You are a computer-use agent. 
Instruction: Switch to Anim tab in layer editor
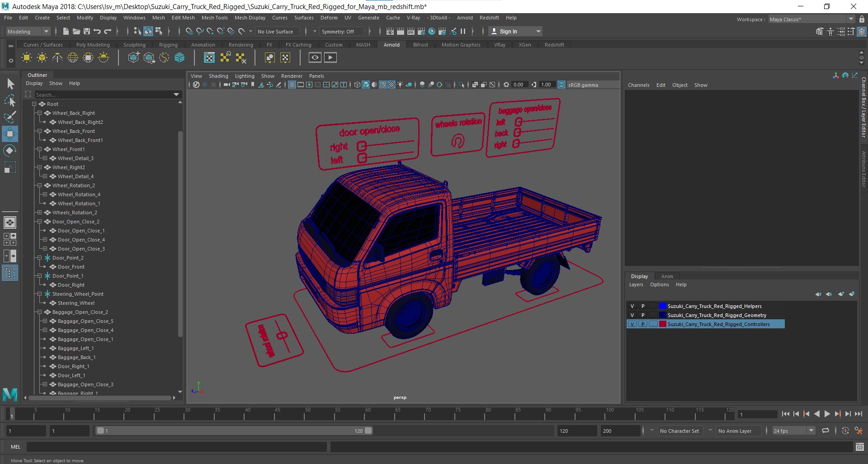[667, 276]
